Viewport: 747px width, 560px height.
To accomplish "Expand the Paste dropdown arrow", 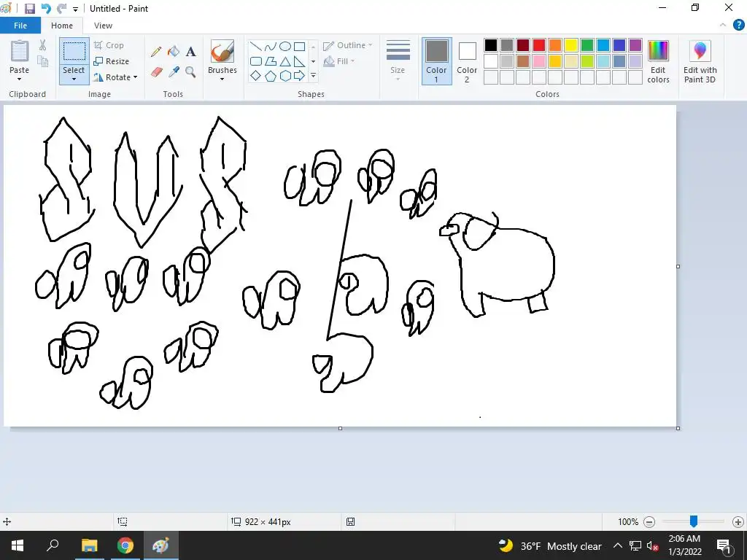I will coord(20,79).
